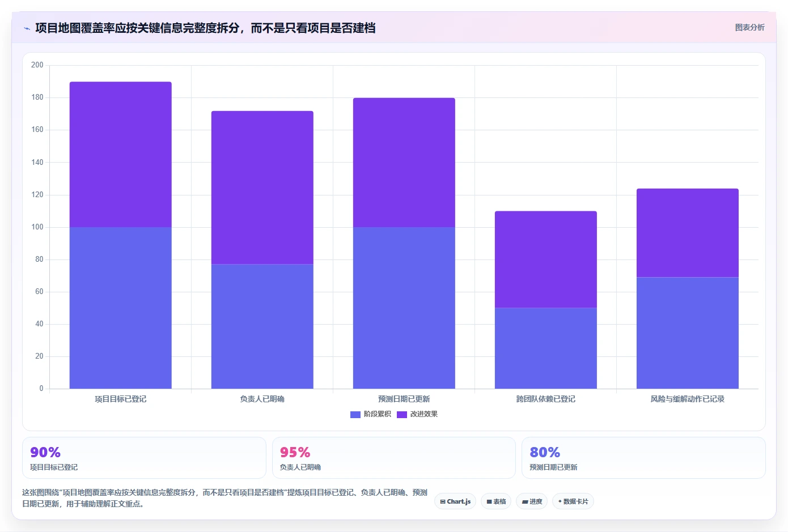Screen dimensions: 788x532
Task: Click the purple 改进效果 bar for 预测日期已更新
Action: [404, 163]
